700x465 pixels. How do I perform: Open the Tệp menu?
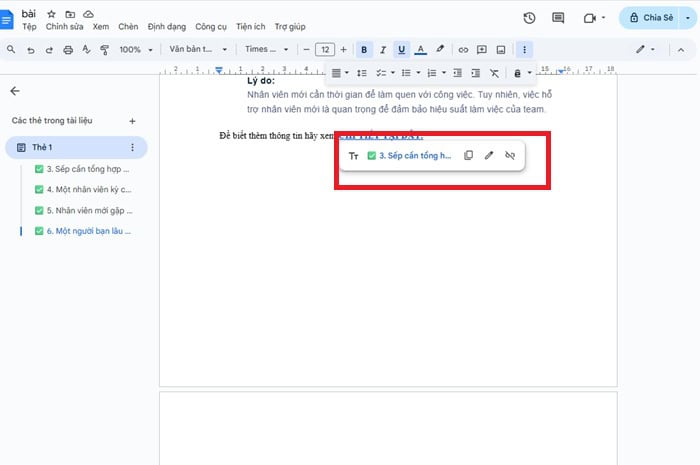29,27
